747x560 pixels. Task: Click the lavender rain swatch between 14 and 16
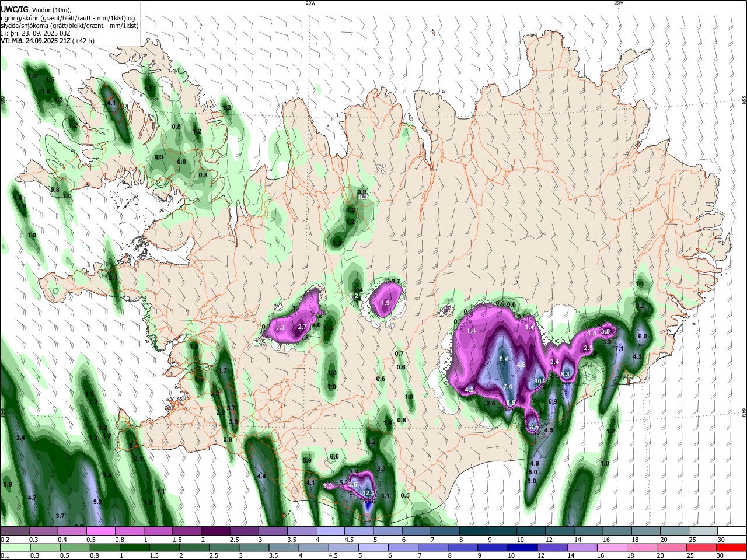coord(582,547)
